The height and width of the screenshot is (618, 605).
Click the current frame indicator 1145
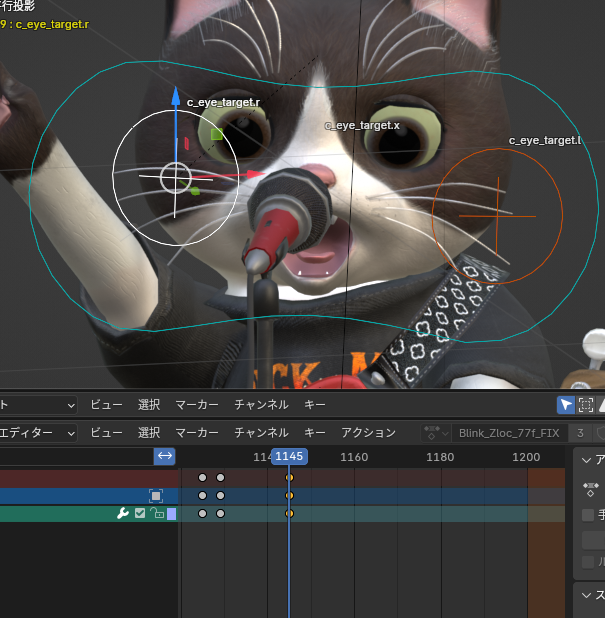point(289,456)
